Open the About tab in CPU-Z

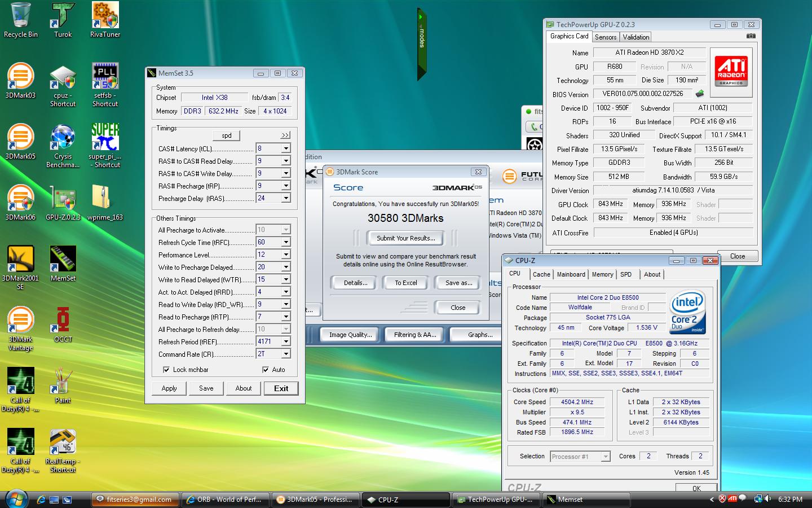(652, 274)
